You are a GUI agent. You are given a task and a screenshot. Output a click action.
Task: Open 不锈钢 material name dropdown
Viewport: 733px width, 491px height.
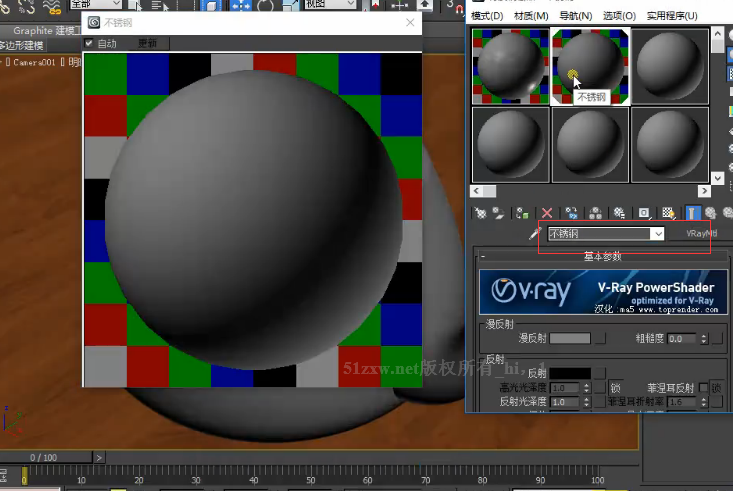pyautogui.click(x=658, y=234)
